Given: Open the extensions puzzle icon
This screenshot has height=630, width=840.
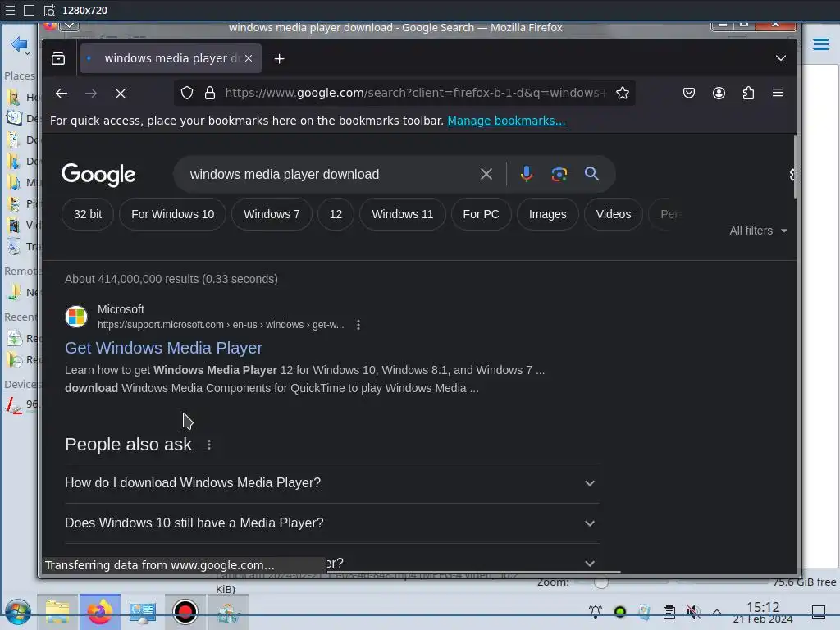Looking at the screenshot, I should click(748, 94).
